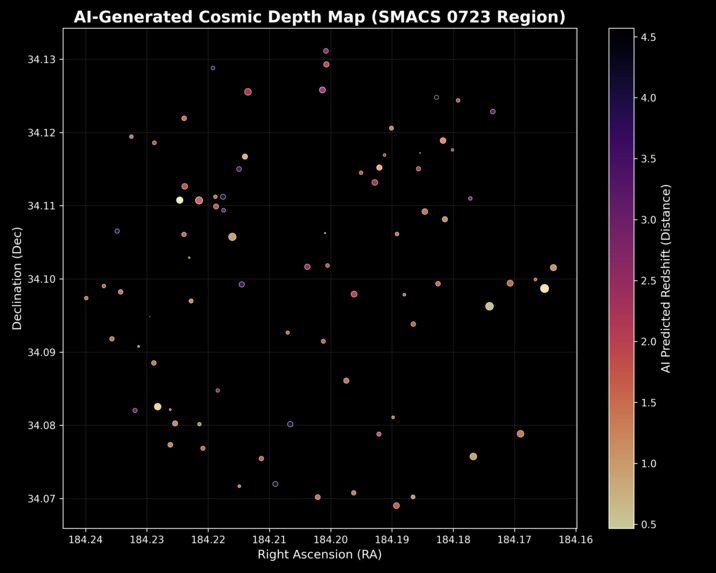Image resolution: width=716 pixels, height=573 pixels.
Task: Select bright yellow-white point near RA 184.2245, Dec 34.111
Action: click(179, 200)
